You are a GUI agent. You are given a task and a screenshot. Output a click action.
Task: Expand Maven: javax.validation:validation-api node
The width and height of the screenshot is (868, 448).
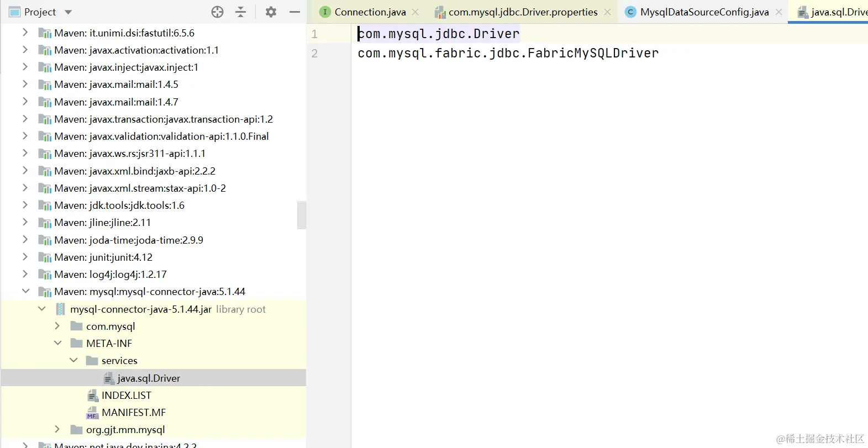[x=25, y=136]
